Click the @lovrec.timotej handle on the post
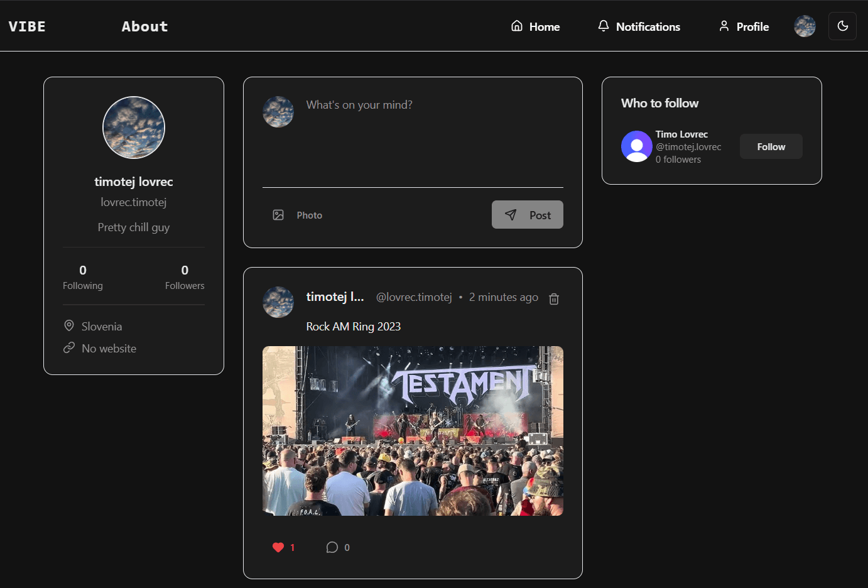The width and height of the screenshot is (868, 588). pos(414,297)
